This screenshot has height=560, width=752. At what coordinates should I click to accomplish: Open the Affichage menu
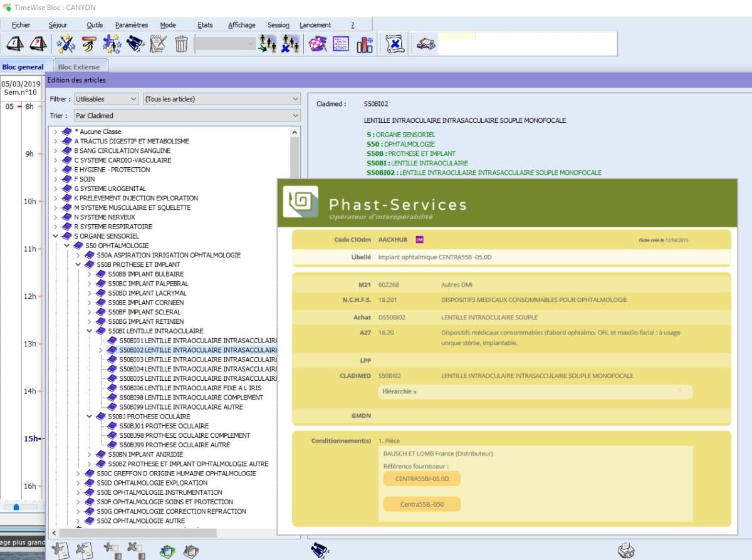click(x=241, y=25)
